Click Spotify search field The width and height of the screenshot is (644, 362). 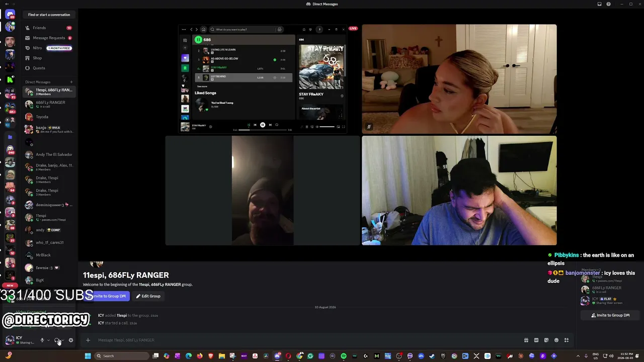click(x=247, y=30)
